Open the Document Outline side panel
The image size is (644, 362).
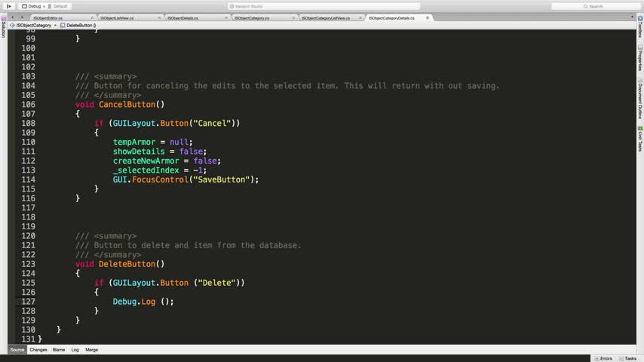(640, 99)
